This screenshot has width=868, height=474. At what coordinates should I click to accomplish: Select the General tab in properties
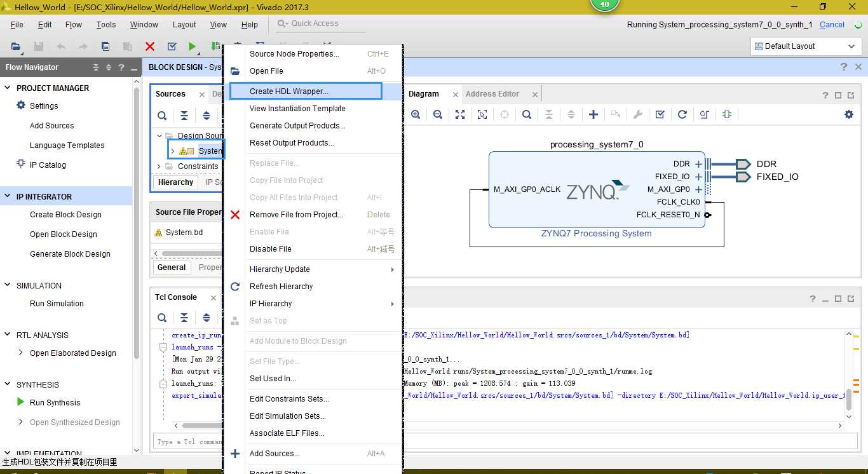(x=172, y=267)
